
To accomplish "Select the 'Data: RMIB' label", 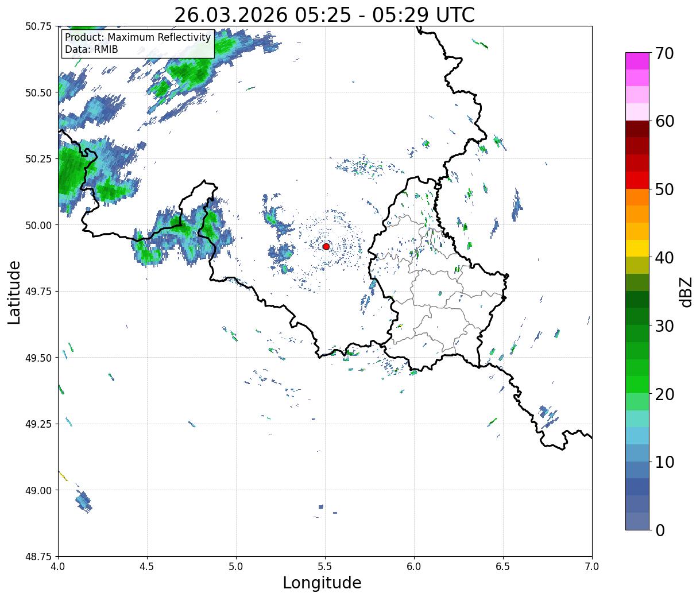I will [x=91, y=49].
